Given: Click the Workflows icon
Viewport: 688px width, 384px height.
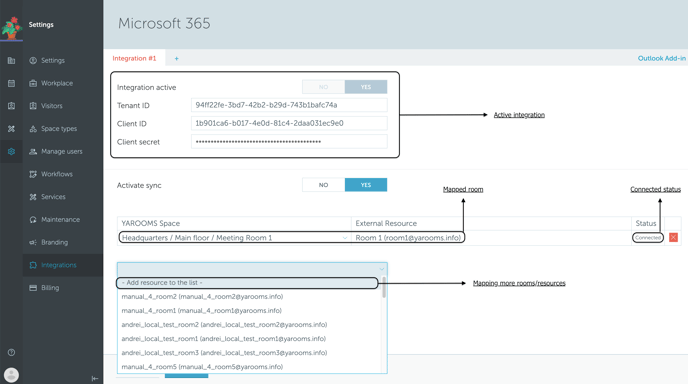Looking at the screenshot, I should [33, 174].
